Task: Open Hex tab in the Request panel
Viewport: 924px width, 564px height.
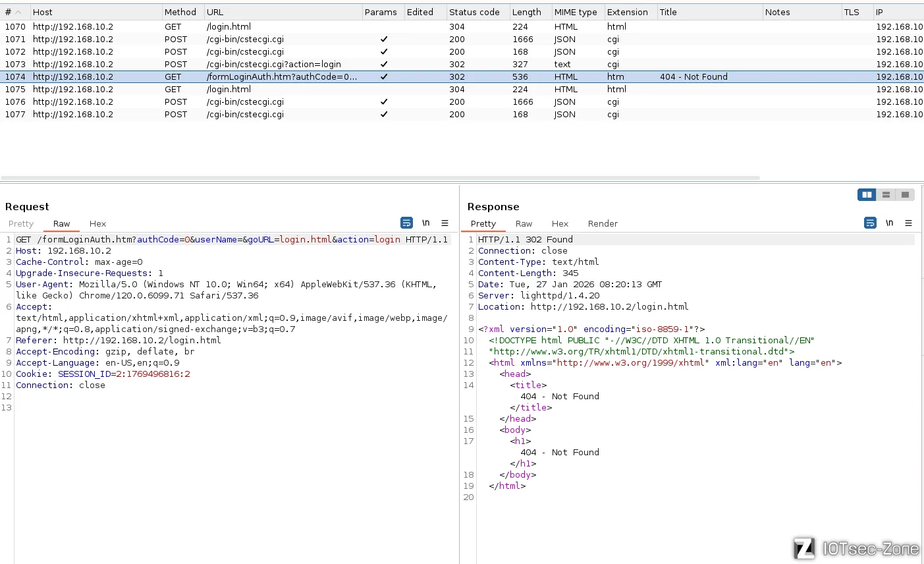Action: coord(97,224)
